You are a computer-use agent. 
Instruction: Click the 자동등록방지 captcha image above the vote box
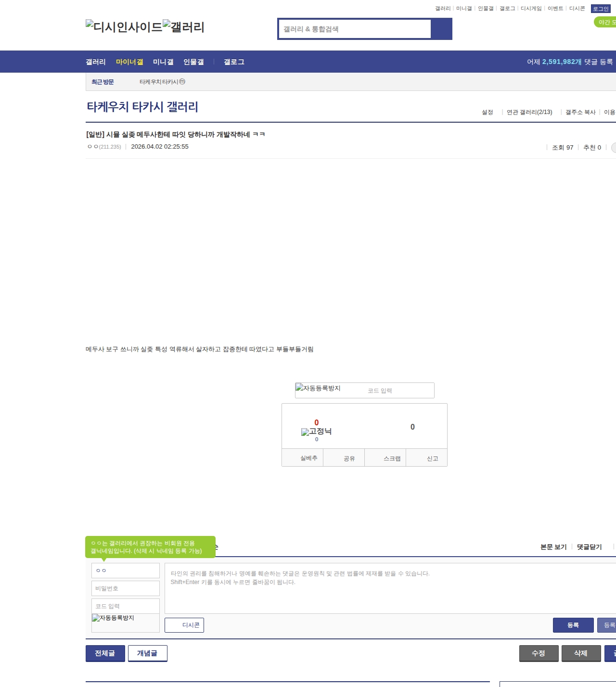click(x=318, y=388)
